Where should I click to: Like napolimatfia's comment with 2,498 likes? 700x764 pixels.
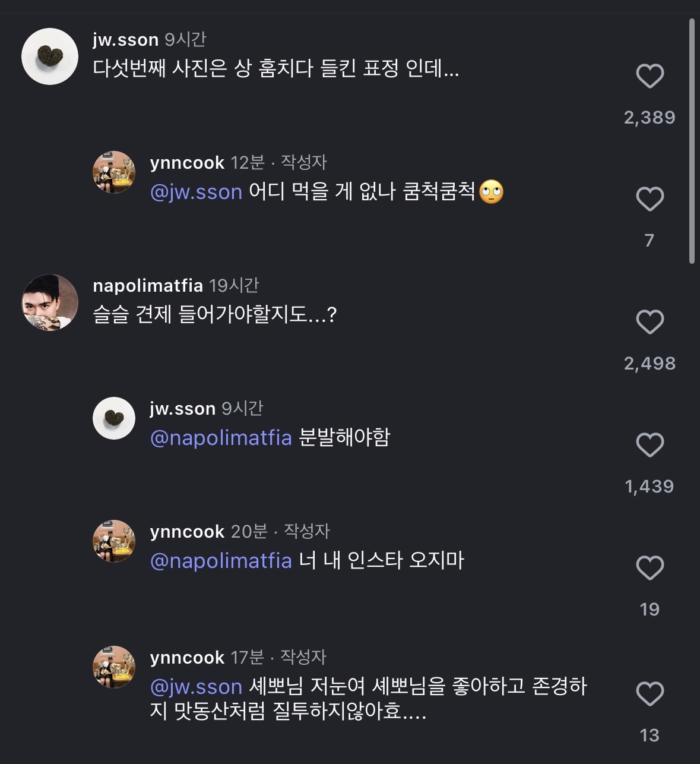click(650, 322)
